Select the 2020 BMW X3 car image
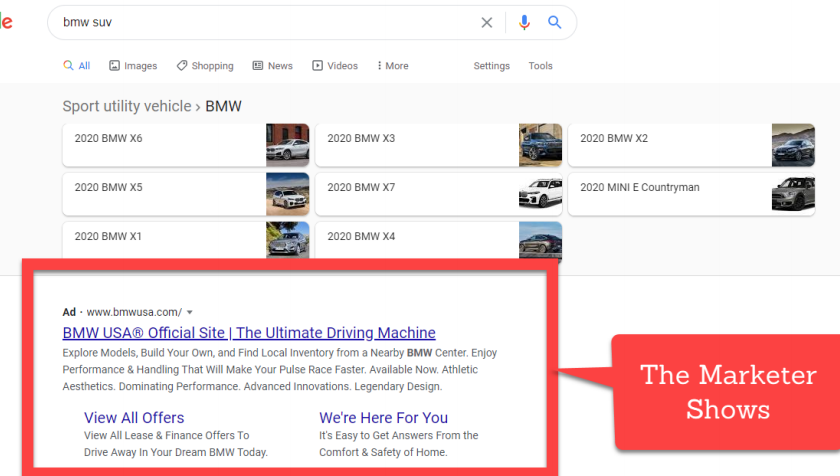 tap(540, 145)
